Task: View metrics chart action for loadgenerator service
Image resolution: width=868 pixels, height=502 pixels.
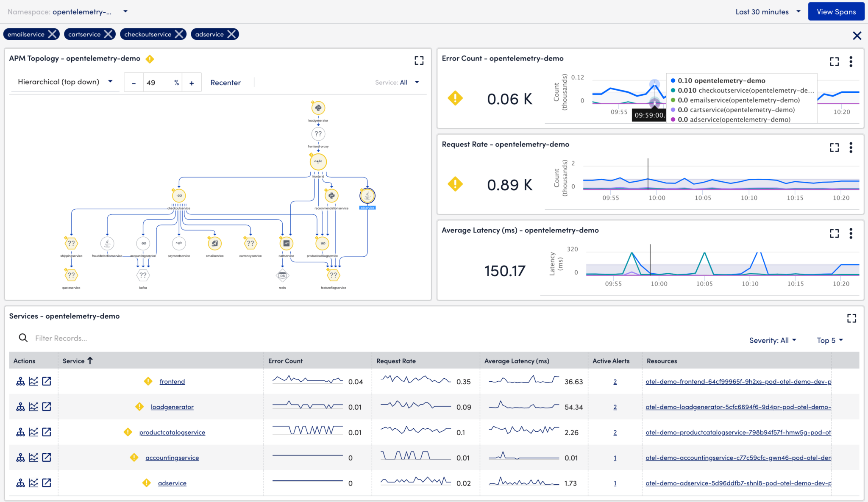Action: (x=34, y=407)
